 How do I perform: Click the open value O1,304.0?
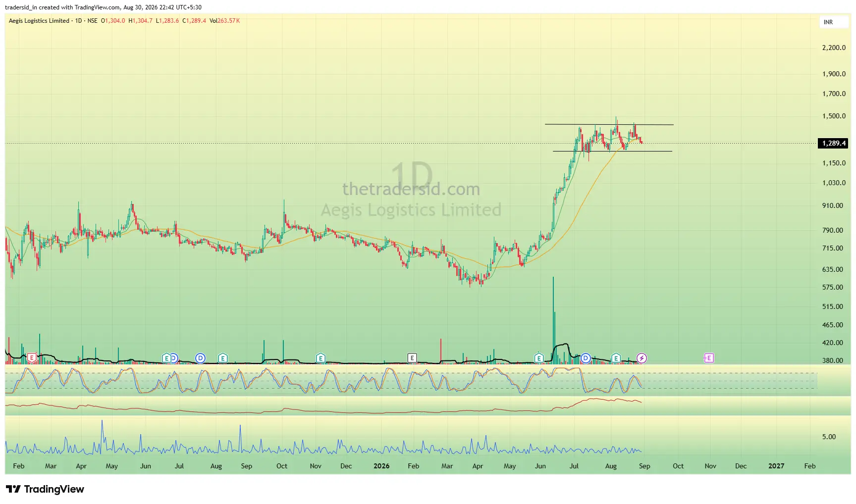click(113, 21)
